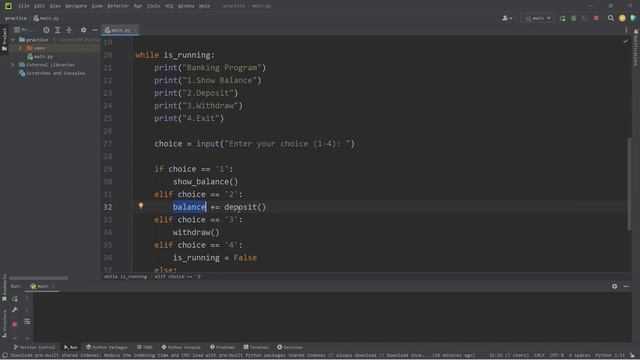This screenshot has height=360, width=640.
Task: Select the venv folder row
Action: pyautogui.click(x=55, y=48)
